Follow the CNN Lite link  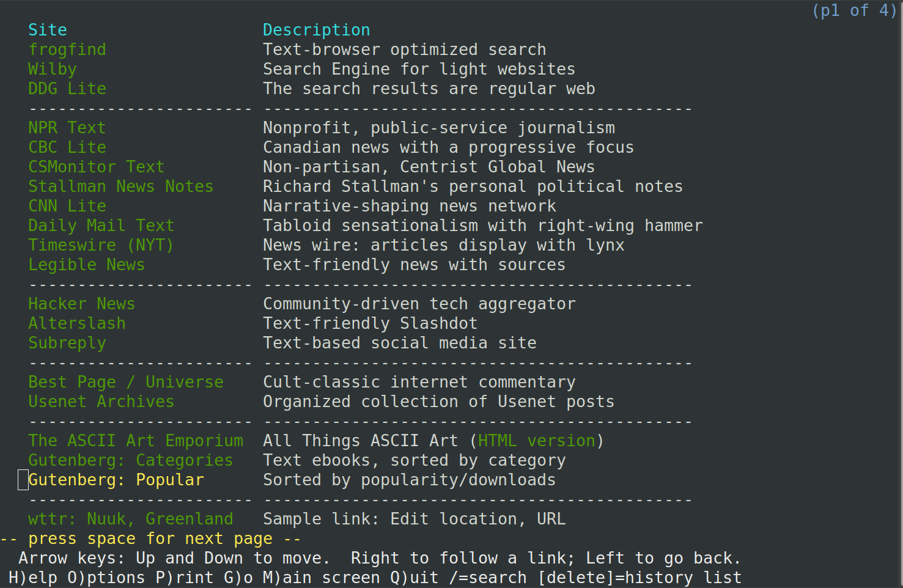pos(67,206)
